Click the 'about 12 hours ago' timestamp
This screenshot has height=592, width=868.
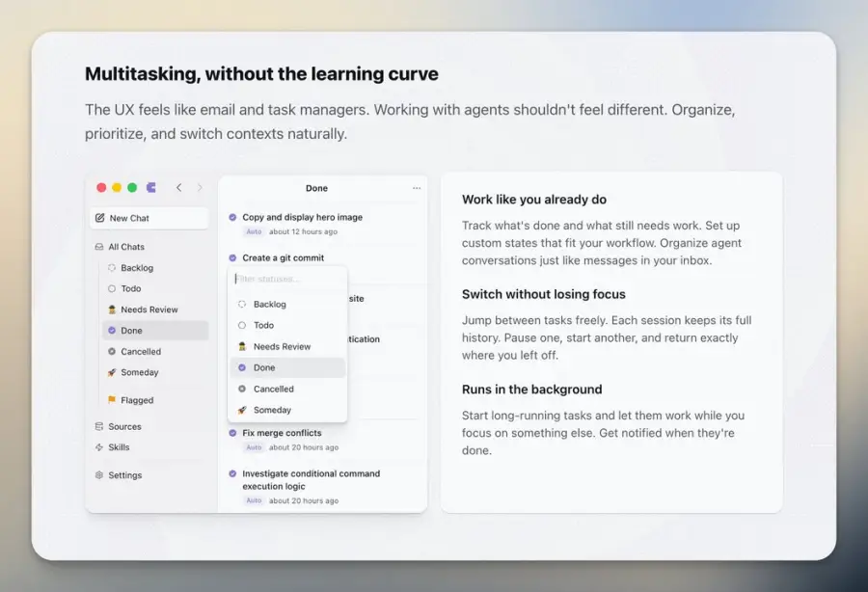[303, 231]
